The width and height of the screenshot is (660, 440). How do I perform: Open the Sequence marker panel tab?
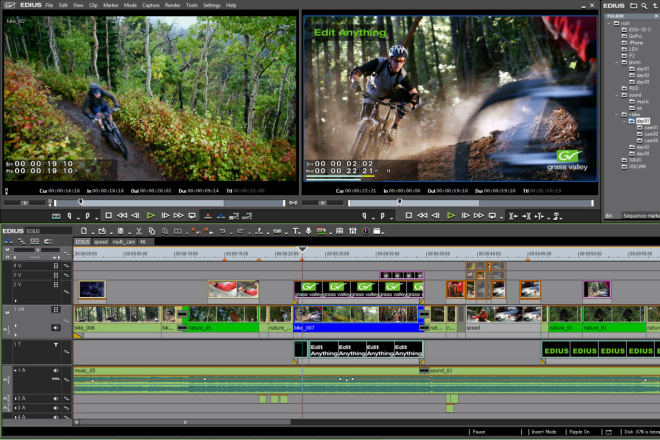[641, 216]
